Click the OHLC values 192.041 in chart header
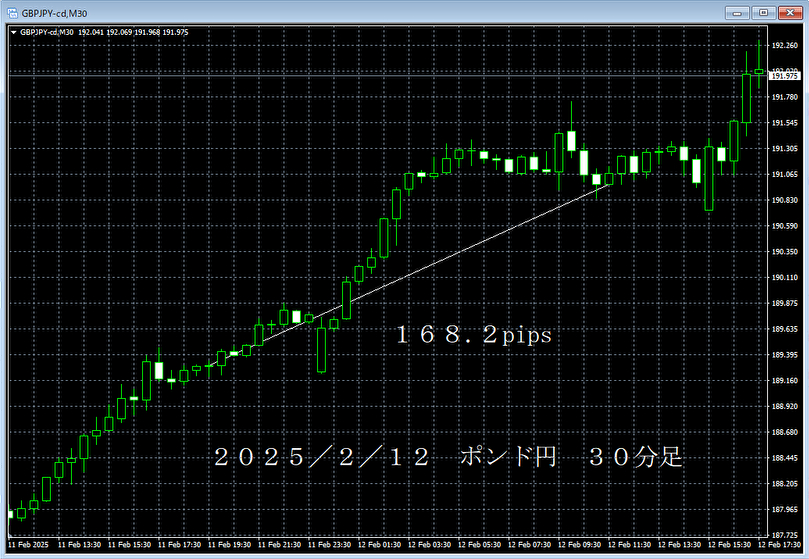 coord(94,33)
